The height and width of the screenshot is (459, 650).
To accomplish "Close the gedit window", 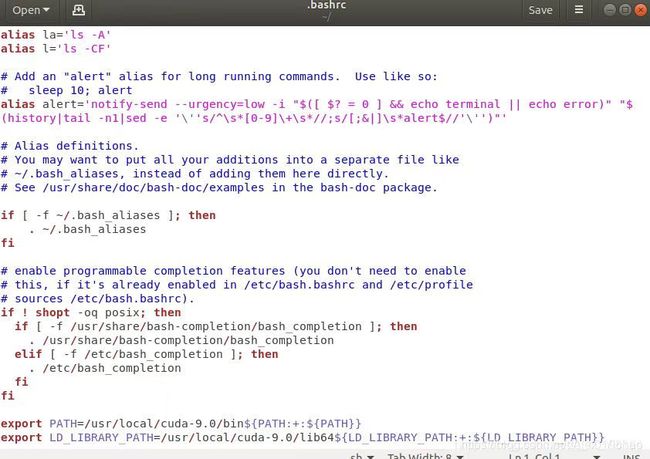I will (x=640, y=10).
